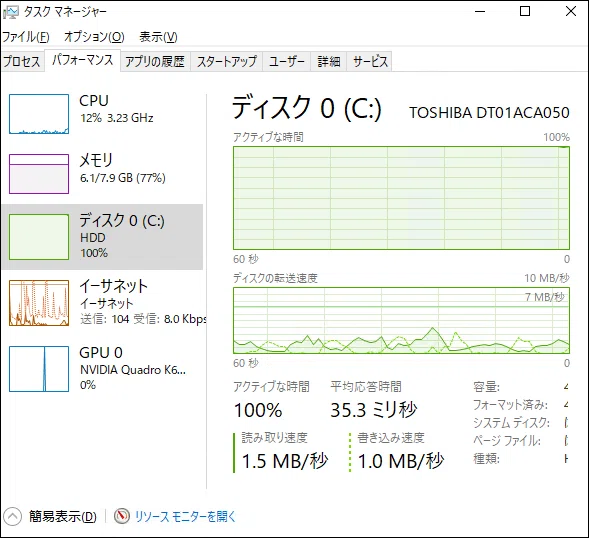Maximize the Task Manager window
589x538 pixels.
[x=525, y=12]
